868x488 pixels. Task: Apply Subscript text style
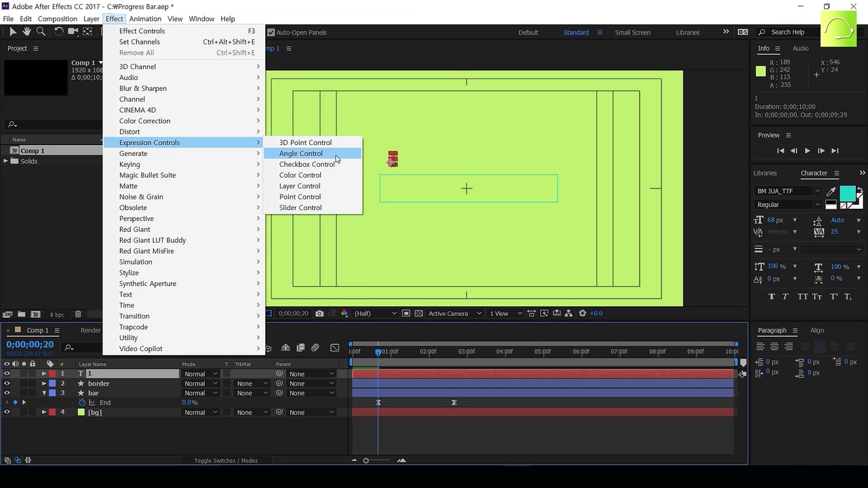[x=848, y=297]
